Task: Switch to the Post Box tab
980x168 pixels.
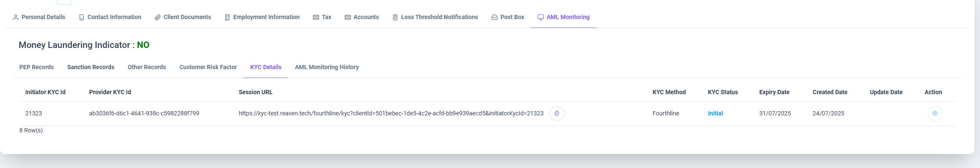Action: [508, 17]
